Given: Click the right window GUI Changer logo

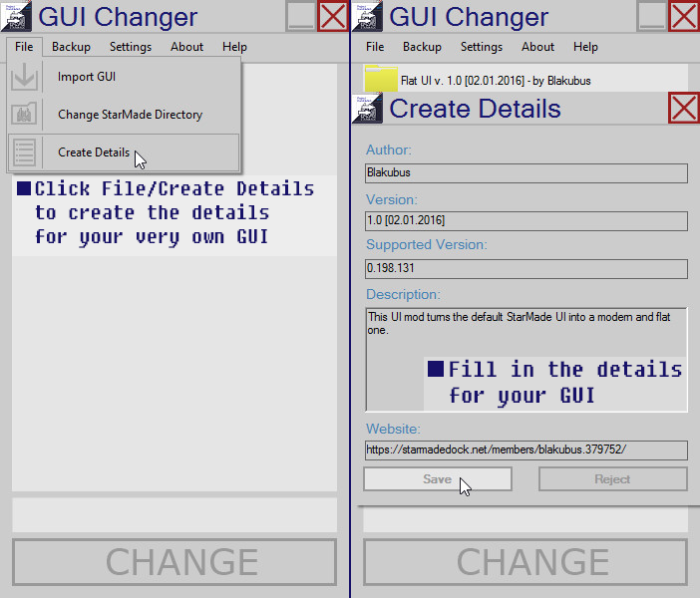Looking at the screenshot, I should coord(367,16).
